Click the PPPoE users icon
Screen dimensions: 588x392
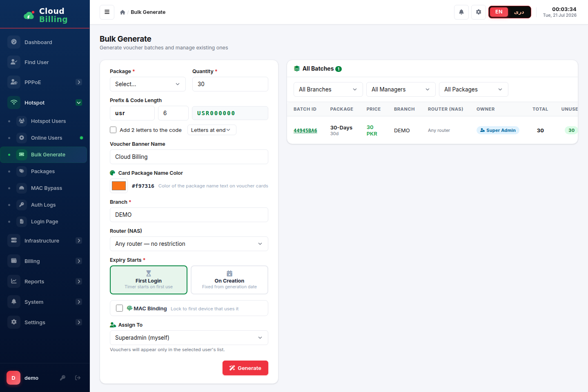(x=14, y=82)
